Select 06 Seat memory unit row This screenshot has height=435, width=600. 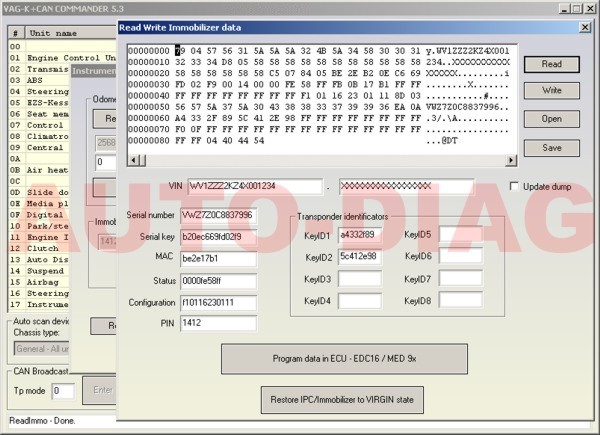pos(39,114)
